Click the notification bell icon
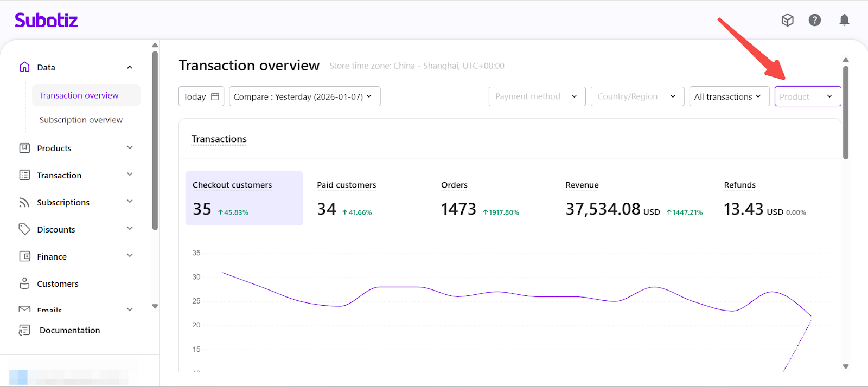The height and width of the screenshot is (387, 868). click(844, 21)
